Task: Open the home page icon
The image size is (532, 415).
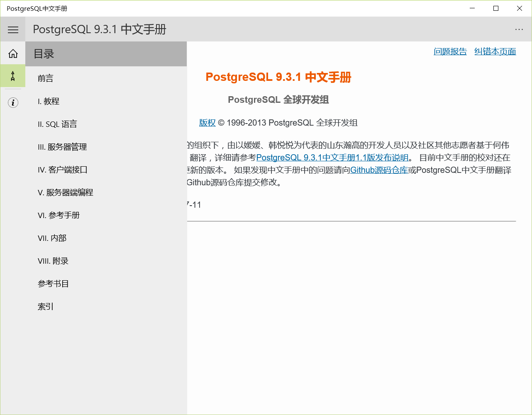Action: (13, 53)
